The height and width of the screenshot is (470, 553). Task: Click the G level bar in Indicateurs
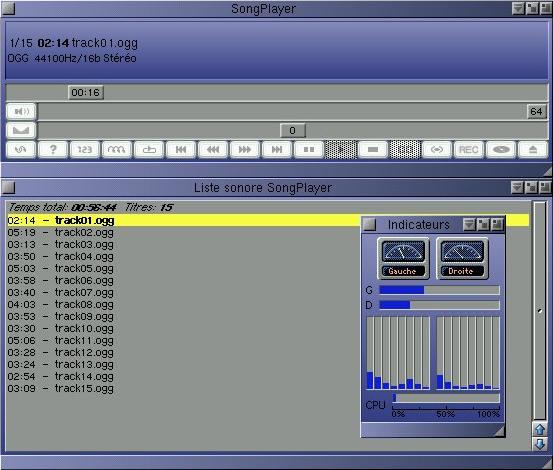(439, 290)
